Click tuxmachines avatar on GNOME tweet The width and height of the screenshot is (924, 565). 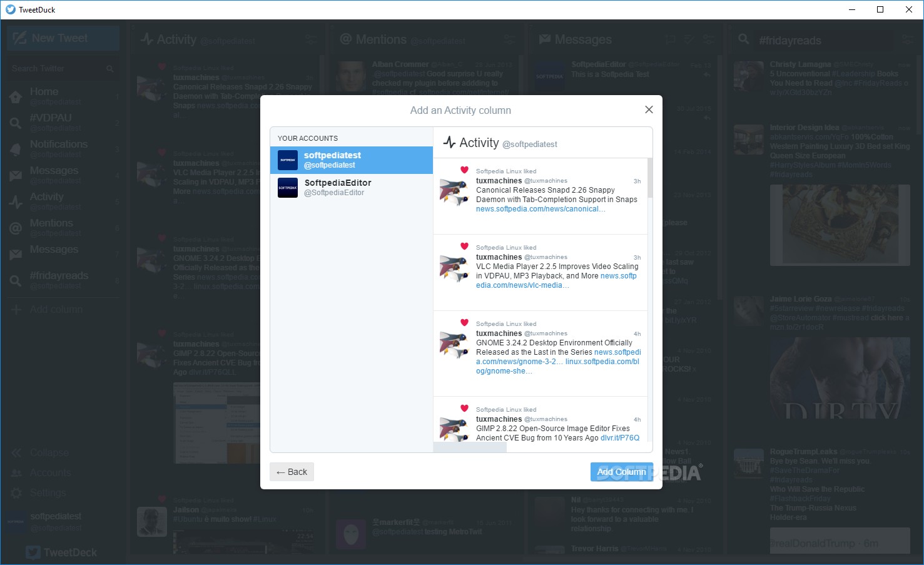454,345
